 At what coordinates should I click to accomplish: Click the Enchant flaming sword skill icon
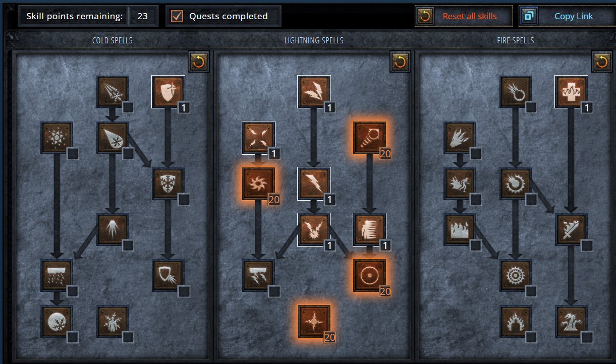[x=571, y=229]
